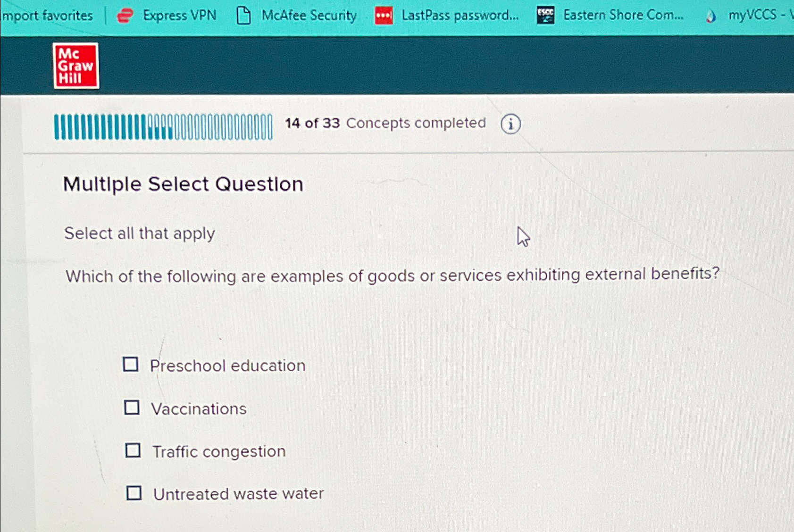
Task: Select the question text about external benefits
Action: click(393, 275)
